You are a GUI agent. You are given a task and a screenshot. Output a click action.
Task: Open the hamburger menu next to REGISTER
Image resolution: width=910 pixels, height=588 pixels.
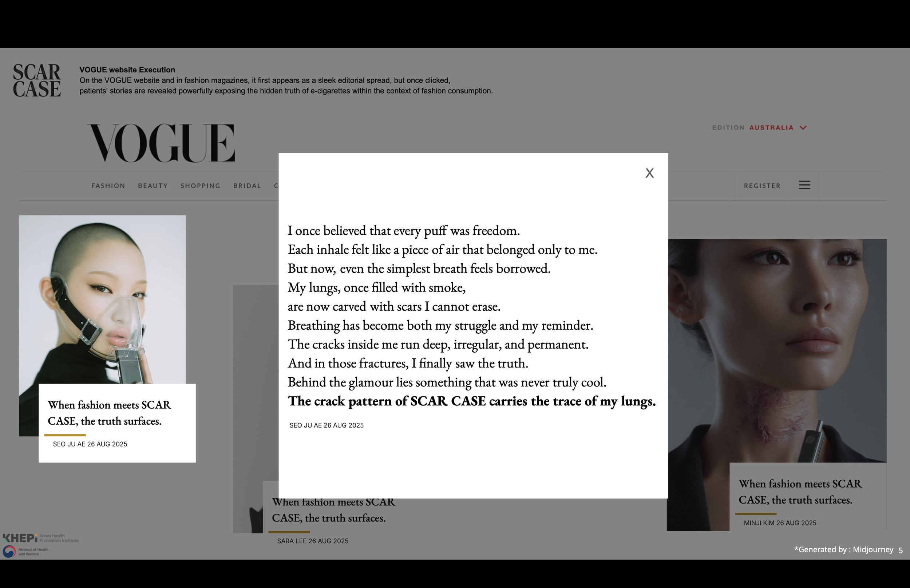[804, 185]
